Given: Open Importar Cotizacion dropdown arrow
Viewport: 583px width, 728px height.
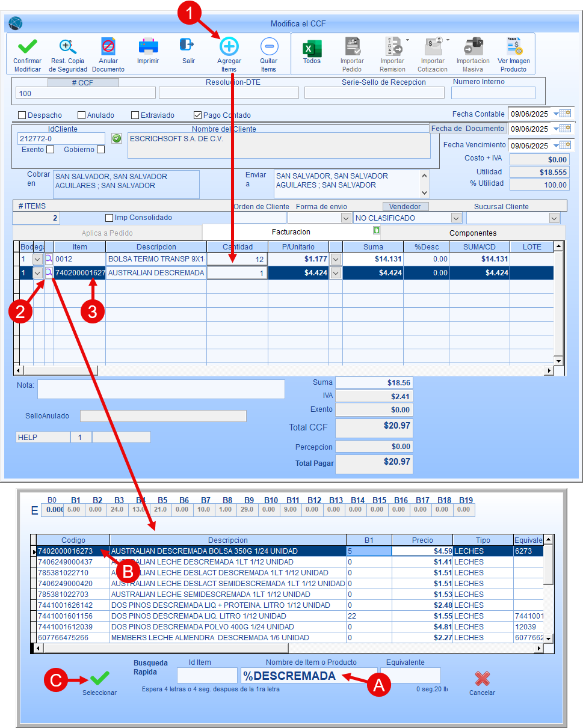Looking at the screenshot, I should pos(448,40).
